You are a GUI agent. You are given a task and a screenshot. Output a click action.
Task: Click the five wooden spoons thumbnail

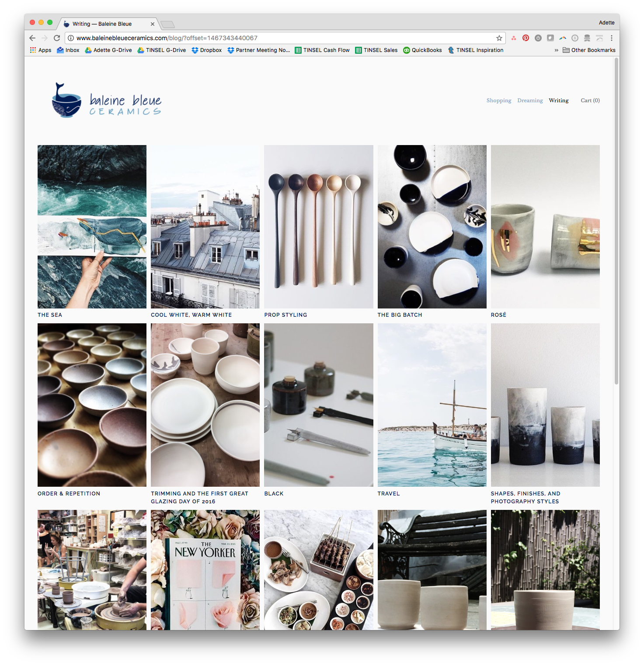click(319, 227)
